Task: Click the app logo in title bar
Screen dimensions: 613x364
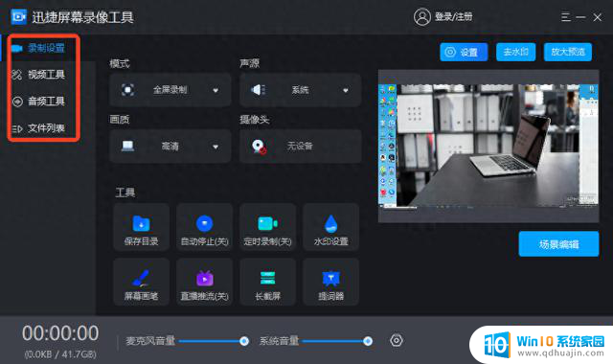Action: 19,17
